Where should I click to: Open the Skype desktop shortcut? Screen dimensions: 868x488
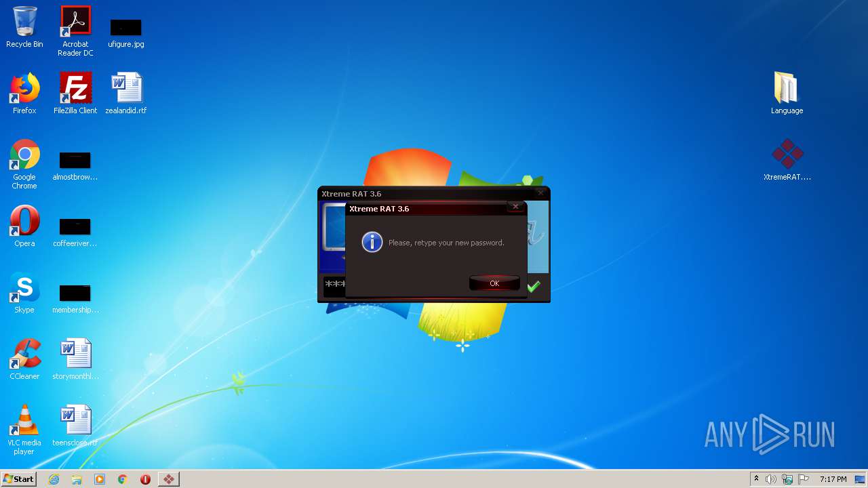click(x=24, y=293)
